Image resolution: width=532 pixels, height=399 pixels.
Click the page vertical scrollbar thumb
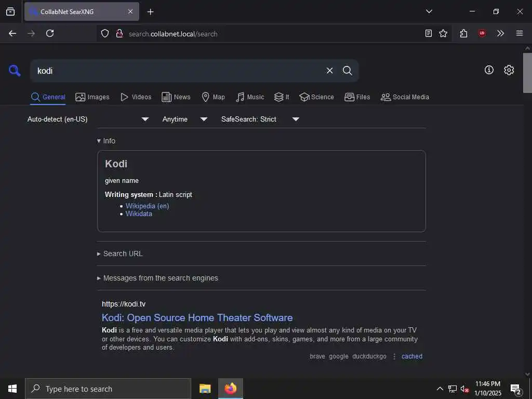click(x=527, y=73)
